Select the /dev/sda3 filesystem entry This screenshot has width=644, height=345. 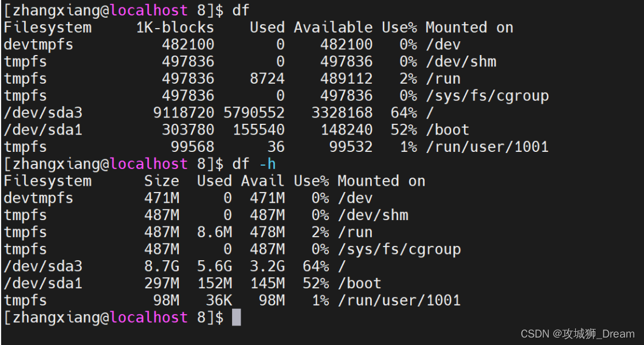click(42, 112)
